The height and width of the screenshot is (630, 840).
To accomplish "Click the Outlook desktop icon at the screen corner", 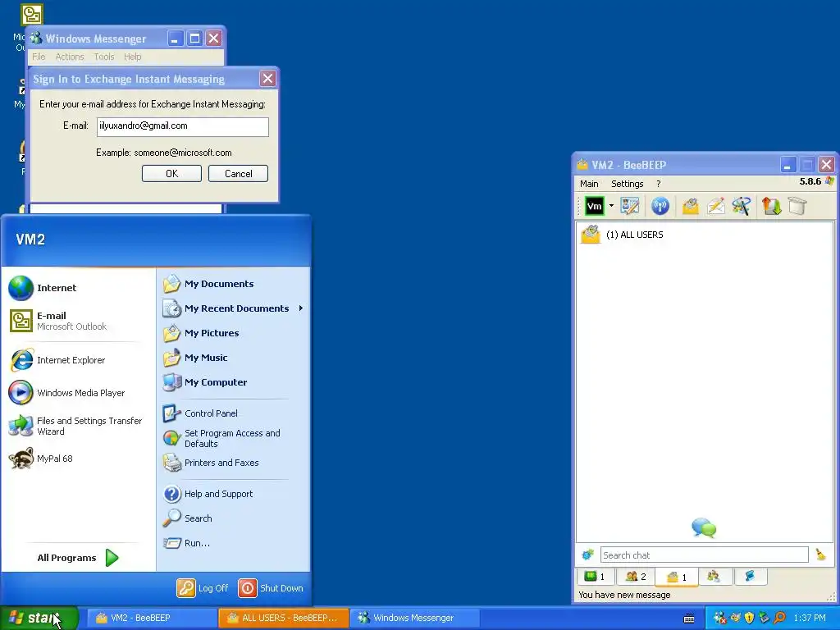I will pos(32,15).
